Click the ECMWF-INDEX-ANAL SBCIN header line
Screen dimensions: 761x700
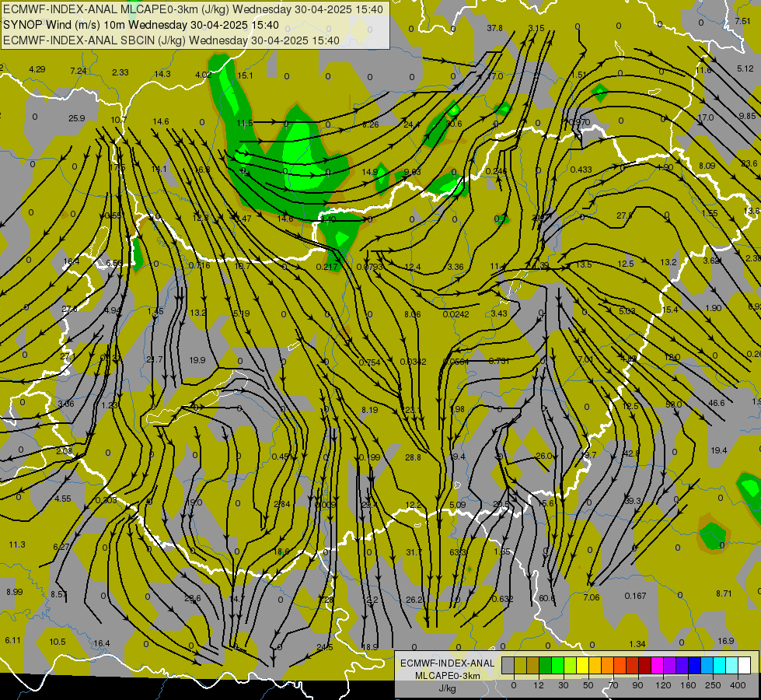coord(171,40)
